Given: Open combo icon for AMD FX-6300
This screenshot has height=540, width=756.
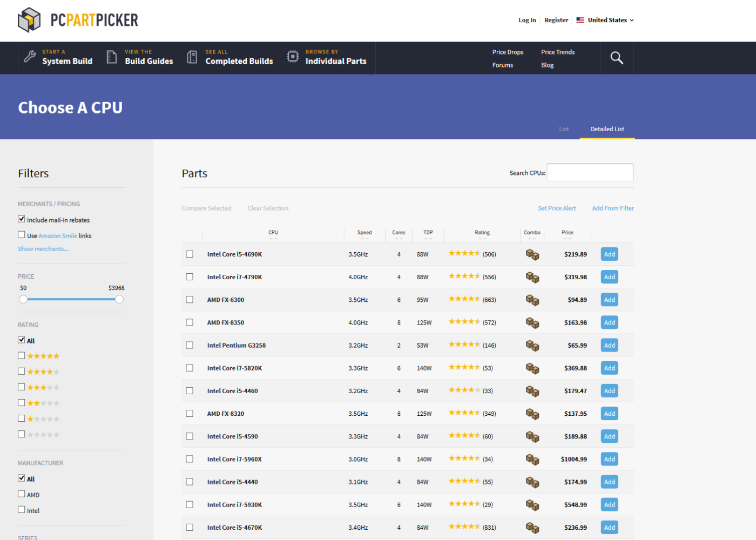Looking at the screenshot, I should [x=532, y=300].
